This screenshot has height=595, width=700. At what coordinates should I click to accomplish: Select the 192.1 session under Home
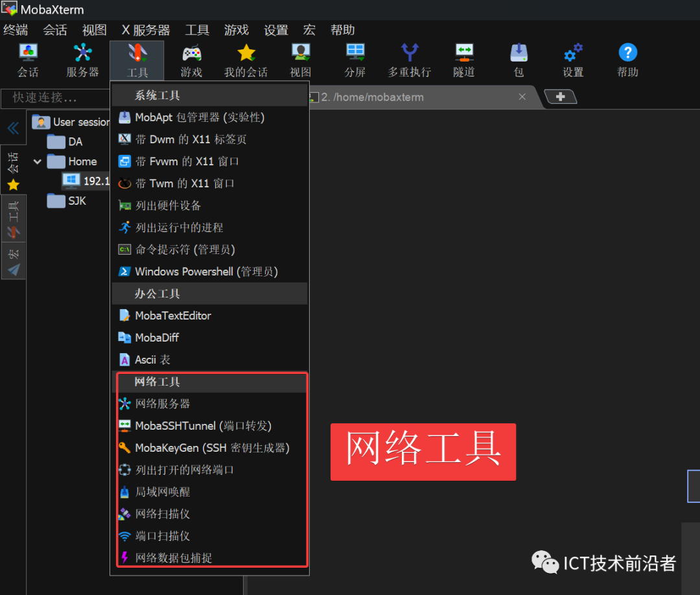pyautogui.click(x=86, y=181)
